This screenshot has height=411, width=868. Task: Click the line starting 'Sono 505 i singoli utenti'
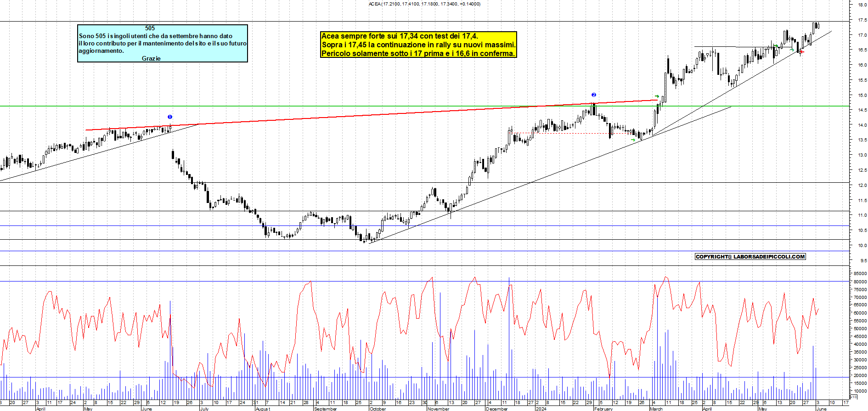pyautogui.click(x=156, y=36)
